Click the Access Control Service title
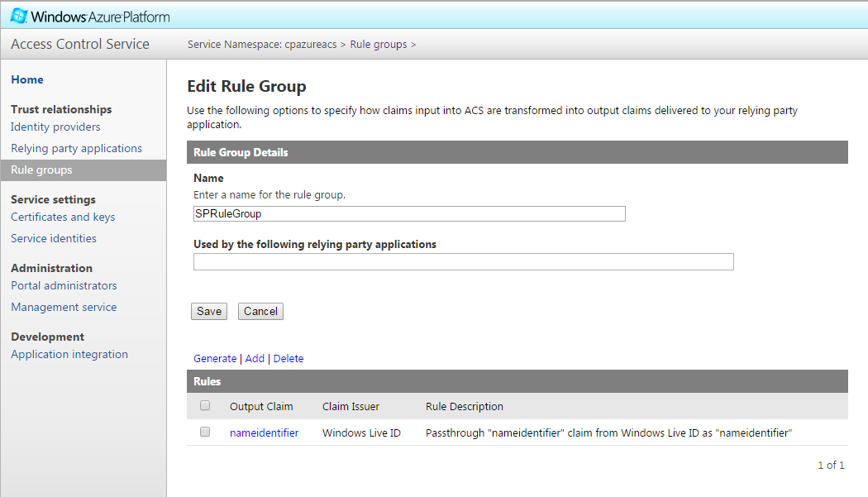 (x=80, y=44)
